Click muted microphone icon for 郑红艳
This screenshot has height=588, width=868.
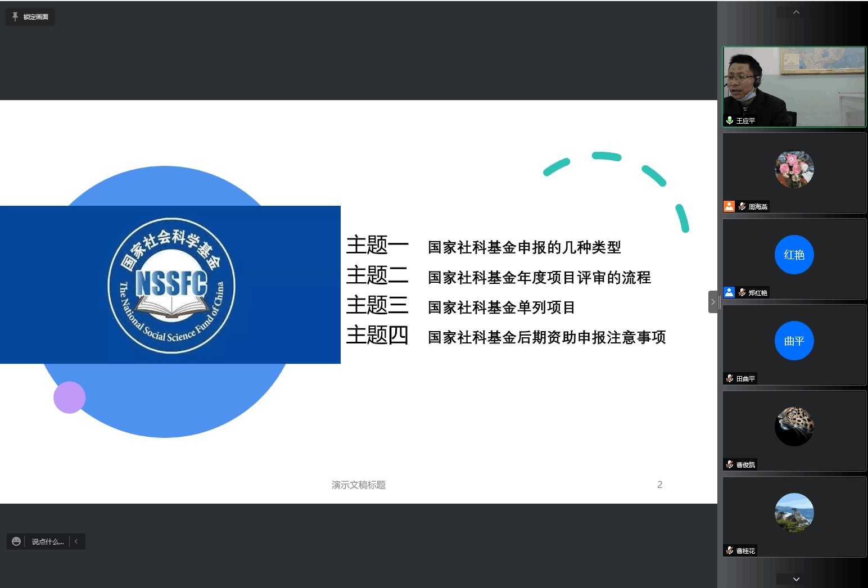tap(742, 292)
